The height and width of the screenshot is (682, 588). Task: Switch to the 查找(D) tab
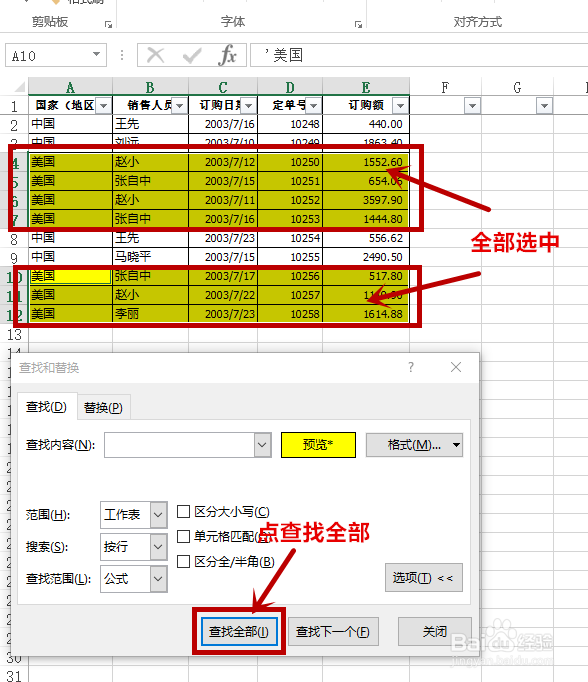(47, 407)
